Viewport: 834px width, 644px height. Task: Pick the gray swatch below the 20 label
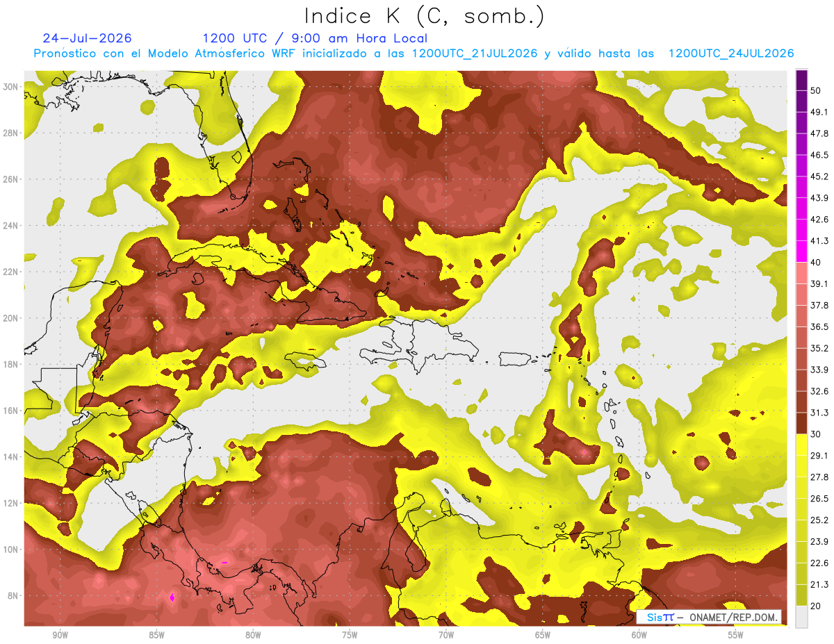[801, 618]
